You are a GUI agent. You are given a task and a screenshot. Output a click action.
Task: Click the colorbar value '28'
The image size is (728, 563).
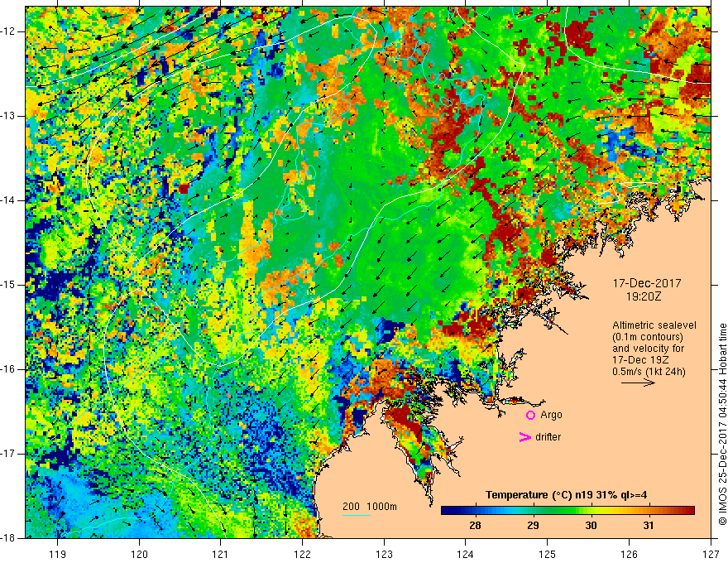point(475,526)
